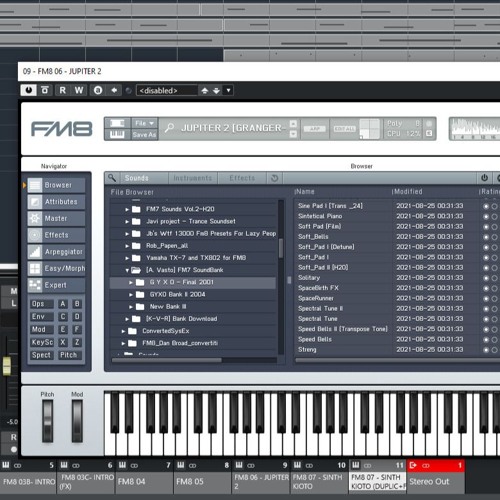The width and height of the screenshot is (500, 500).
Task: Toggle the browser prehear power icon
Action: pos(484,178)
